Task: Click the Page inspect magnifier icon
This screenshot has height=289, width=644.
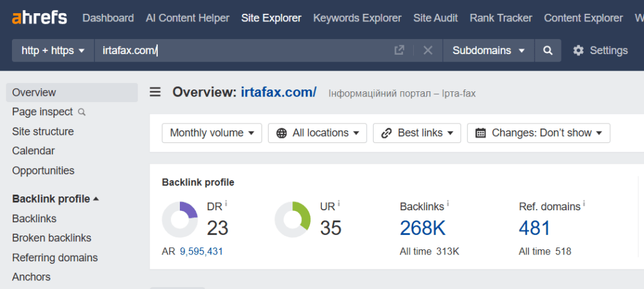Action: tap(82, 112)
